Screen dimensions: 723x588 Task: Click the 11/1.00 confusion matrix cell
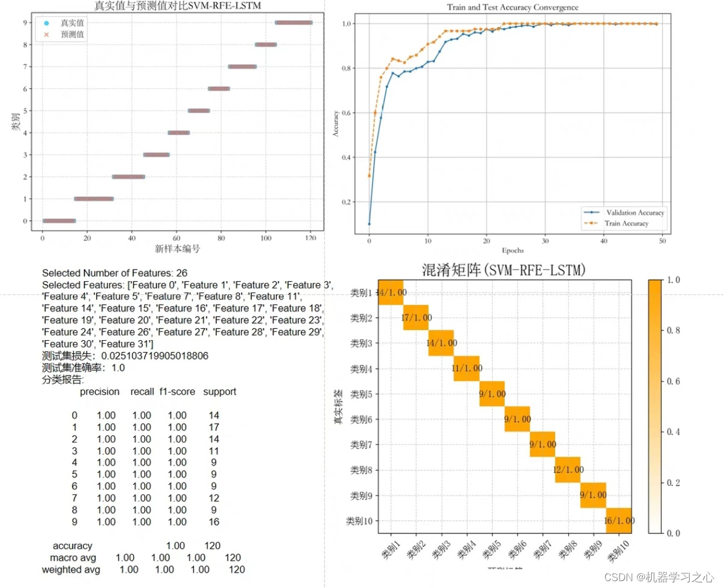pyautogui.click(x=467, y=368)
